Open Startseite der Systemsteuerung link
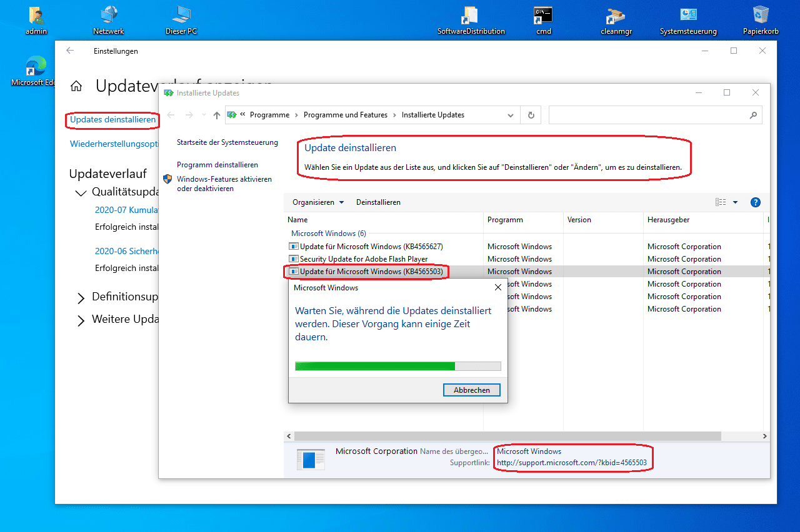Screen dimensions: 800x532 (x=227, y=142)
